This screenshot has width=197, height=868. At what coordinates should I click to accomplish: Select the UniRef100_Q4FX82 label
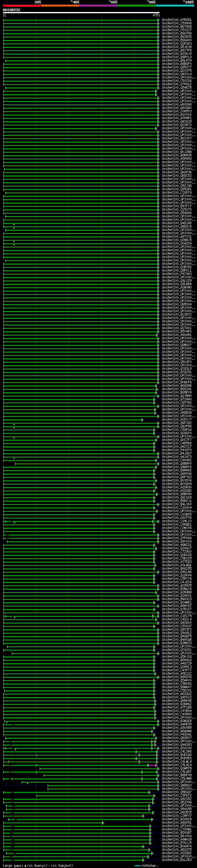tap(176, 423)
